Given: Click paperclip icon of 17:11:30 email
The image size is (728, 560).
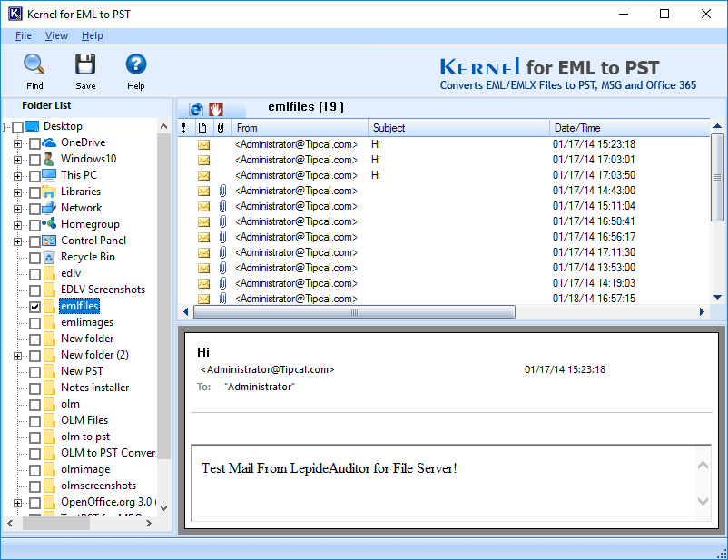Looking at the screenshot, I should pos(223,252).
